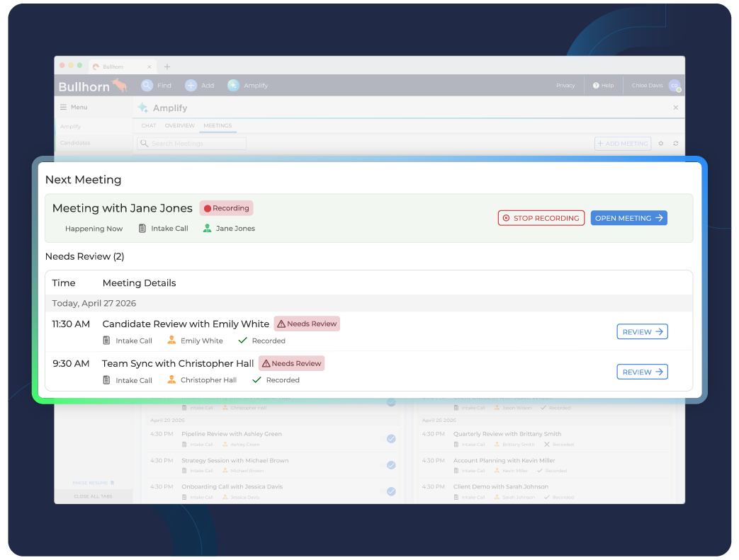The height and width of the screenshot is (560, 739).
Task: Click the Find magnifier icon in header
Action: pyautogui.click(x=147, y=85)
